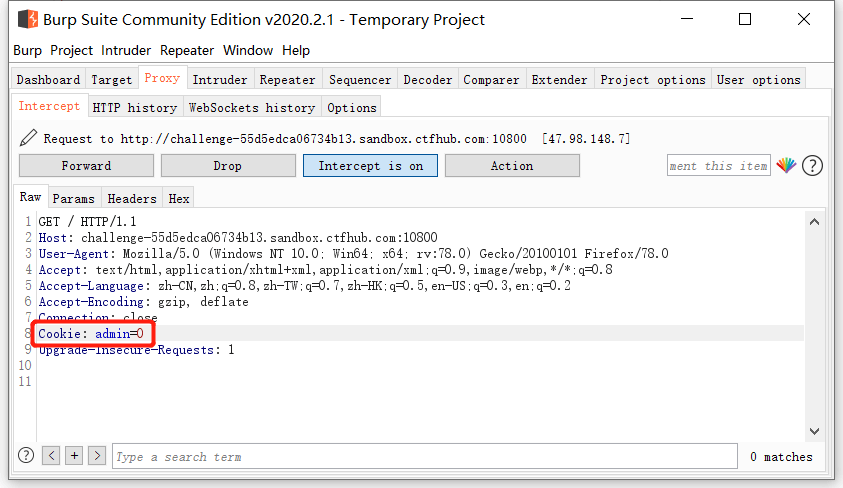The width and height of the screenshot is (843, 488).
Task: Click the editor scroll up arrow
Action: [815, 221]
